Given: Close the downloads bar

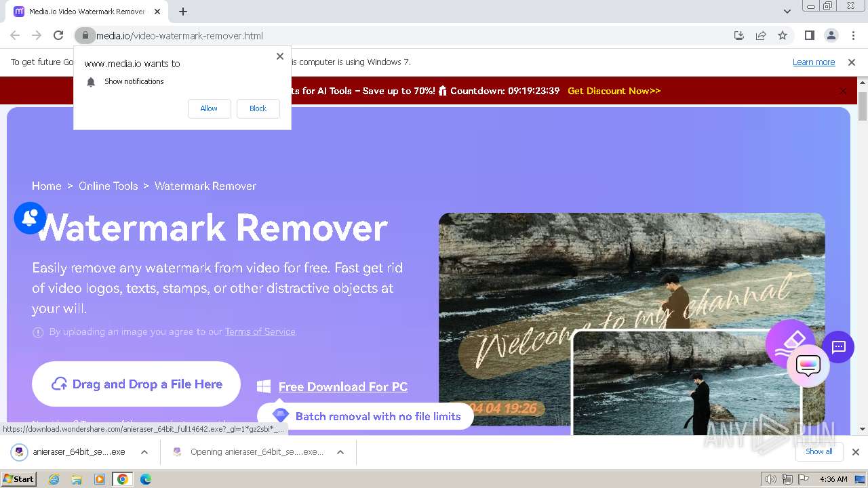Looking at the screenshot, I should pyautogui.click(x=856, y=452).
